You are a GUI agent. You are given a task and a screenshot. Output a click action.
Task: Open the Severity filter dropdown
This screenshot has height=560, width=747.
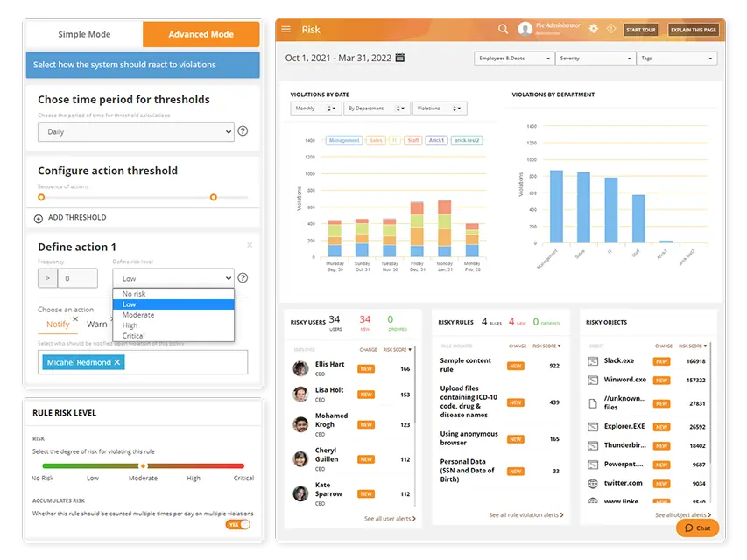pos(595,58)
